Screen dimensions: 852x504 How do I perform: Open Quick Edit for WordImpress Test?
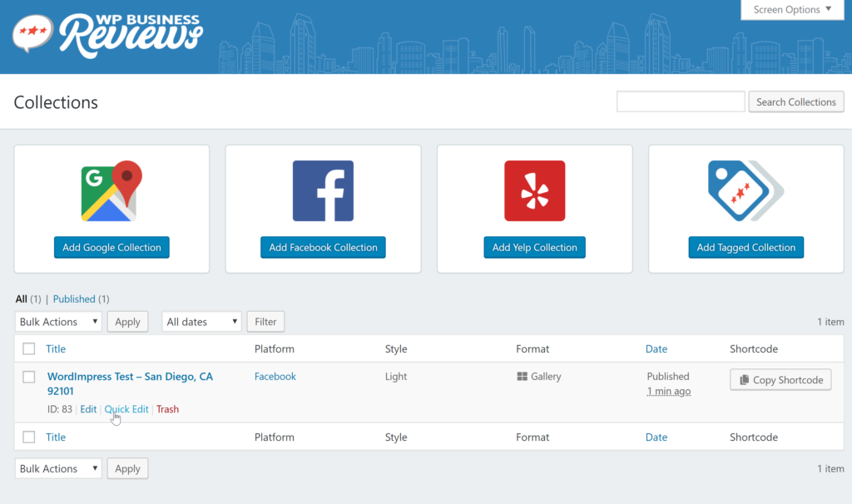[126, 409]
